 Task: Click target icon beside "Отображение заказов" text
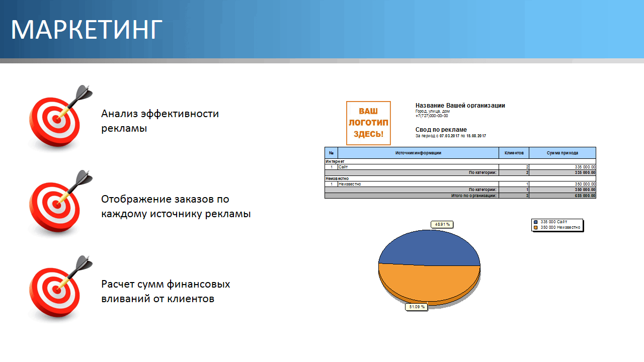tap(60, 203)
